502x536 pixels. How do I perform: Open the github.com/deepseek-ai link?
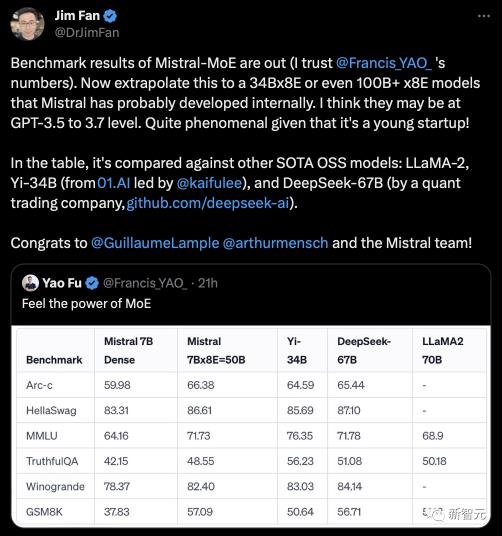208,203
